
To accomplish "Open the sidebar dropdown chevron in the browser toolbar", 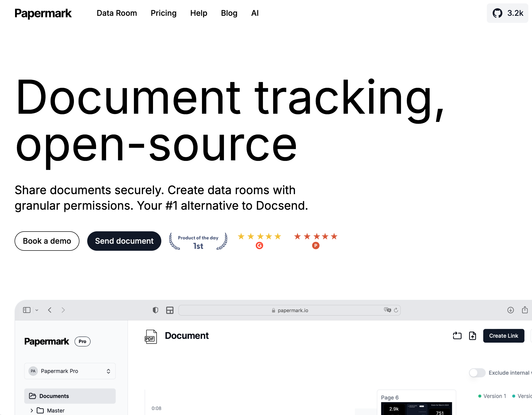I will (37, 310).
